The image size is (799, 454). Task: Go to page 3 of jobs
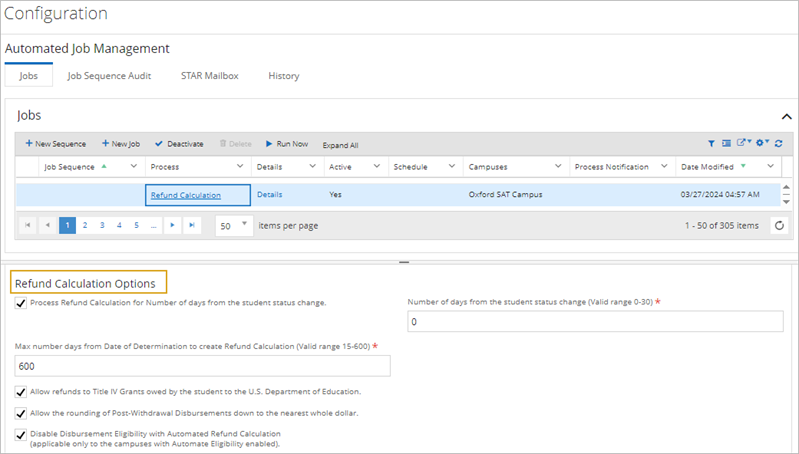[x=102, y=225]
